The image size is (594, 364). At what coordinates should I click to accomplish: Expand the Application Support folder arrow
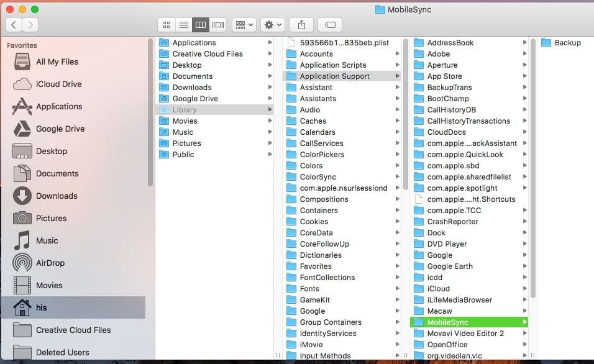[398, 76]
